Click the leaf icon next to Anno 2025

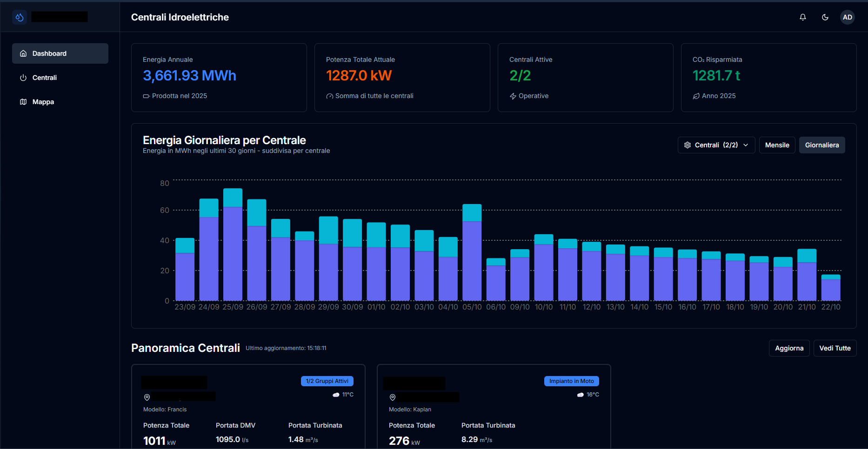695,96
